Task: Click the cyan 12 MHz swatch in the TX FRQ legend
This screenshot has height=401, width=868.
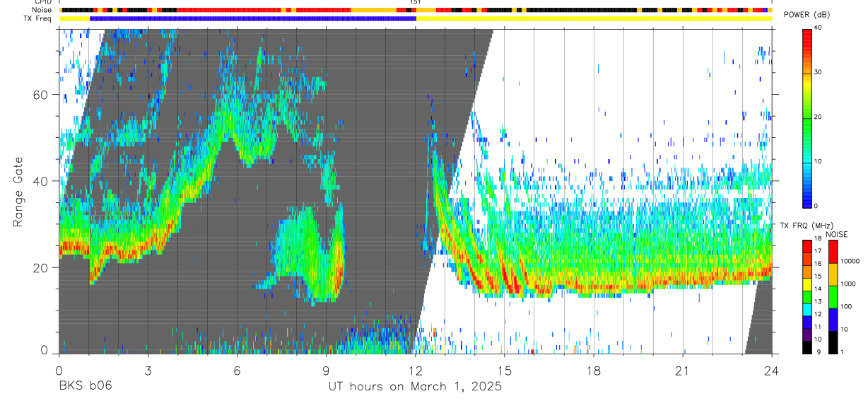Action: pos(808,309)
